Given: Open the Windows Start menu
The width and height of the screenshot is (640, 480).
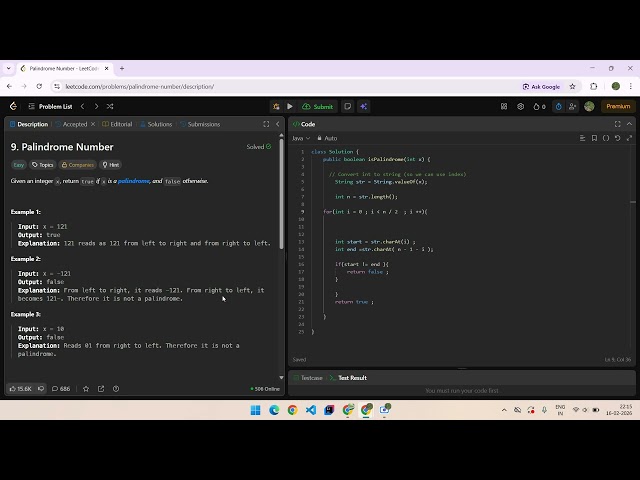Looking at the screenshot, I should [256, 410].
